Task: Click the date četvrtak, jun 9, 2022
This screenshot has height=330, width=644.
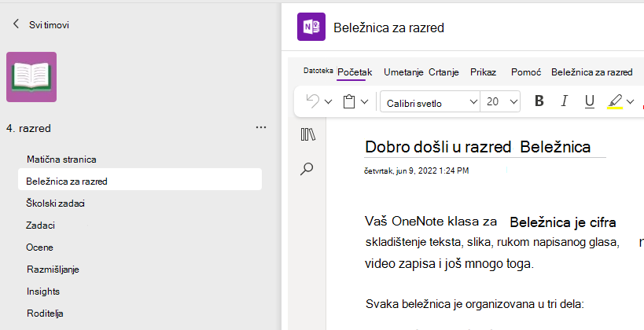Action: point(417,170)
